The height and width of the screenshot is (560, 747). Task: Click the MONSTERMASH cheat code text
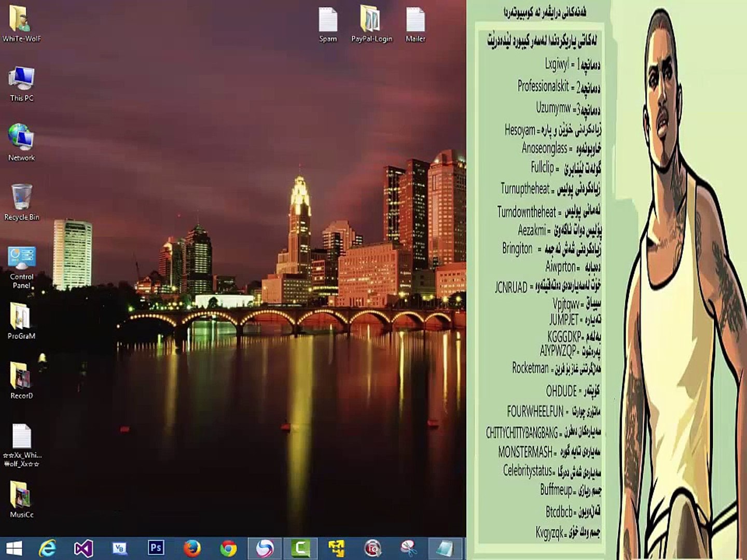[x=525, y=452]
